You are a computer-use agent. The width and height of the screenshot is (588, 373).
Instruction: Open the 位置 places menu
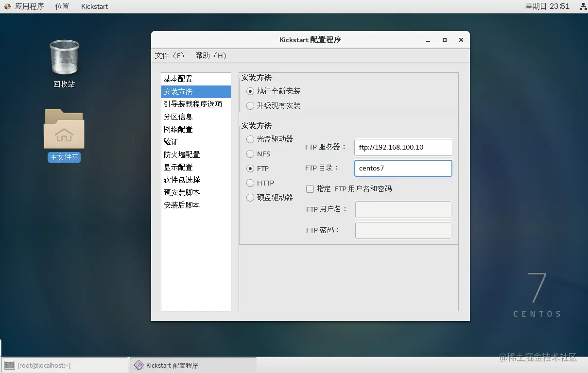[x=62, y=6]
